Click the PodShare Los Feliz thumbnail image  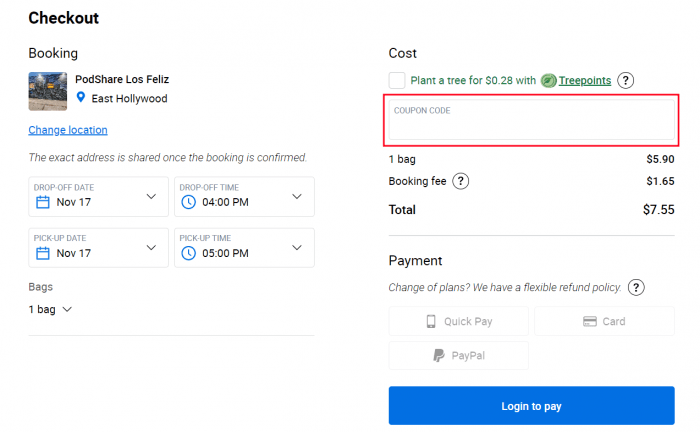pyautogui.click(x=48, y=91)
